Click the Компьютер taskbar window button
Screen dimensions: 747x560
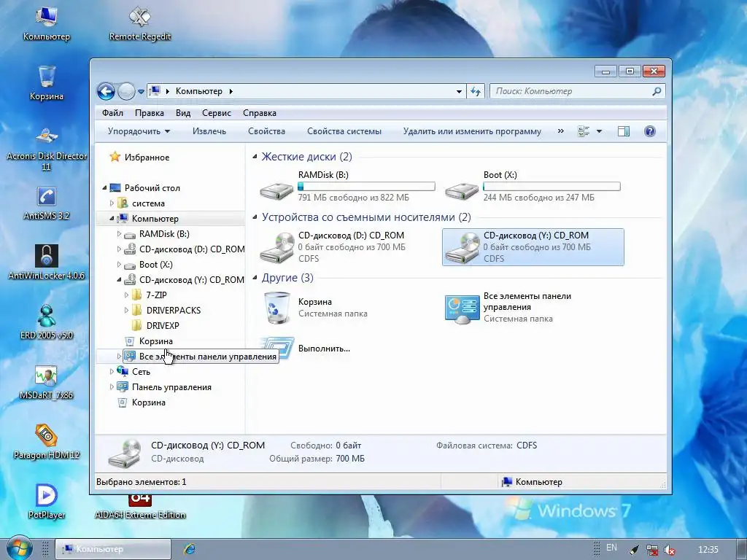tap(113, 549)
